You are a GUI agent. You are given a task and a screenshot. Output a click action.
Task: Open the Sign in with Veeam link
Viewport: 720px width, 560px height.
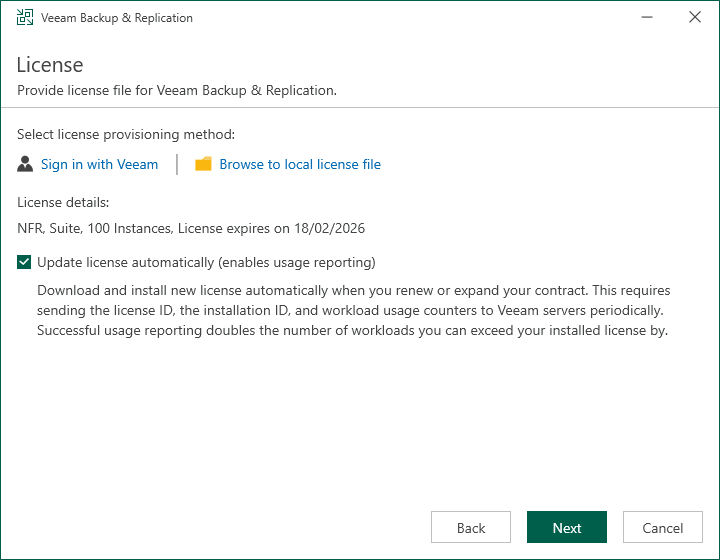pos(99,164)
